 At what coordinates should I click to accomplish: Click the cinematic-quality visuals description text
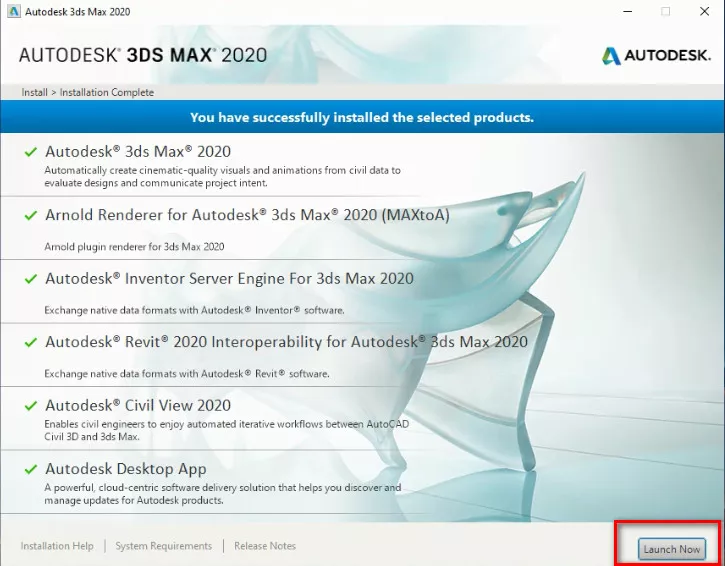222,176
